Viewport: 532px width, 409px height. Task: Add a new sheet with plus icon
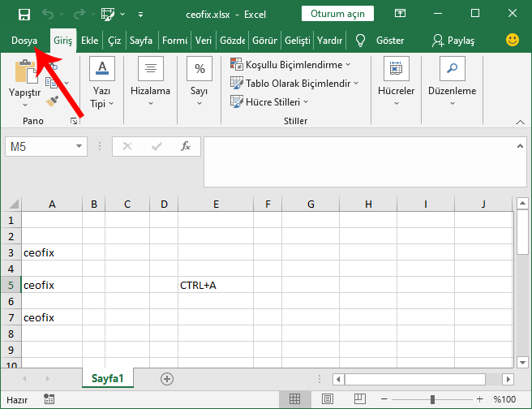pyautogui.click(x=167, y=379)
